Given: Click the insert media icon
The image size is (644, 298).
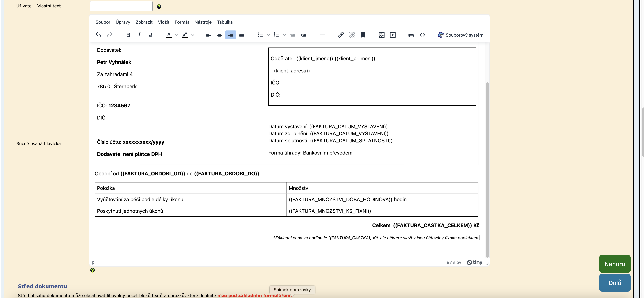Looking at the screenshot, I should [393, 35].
